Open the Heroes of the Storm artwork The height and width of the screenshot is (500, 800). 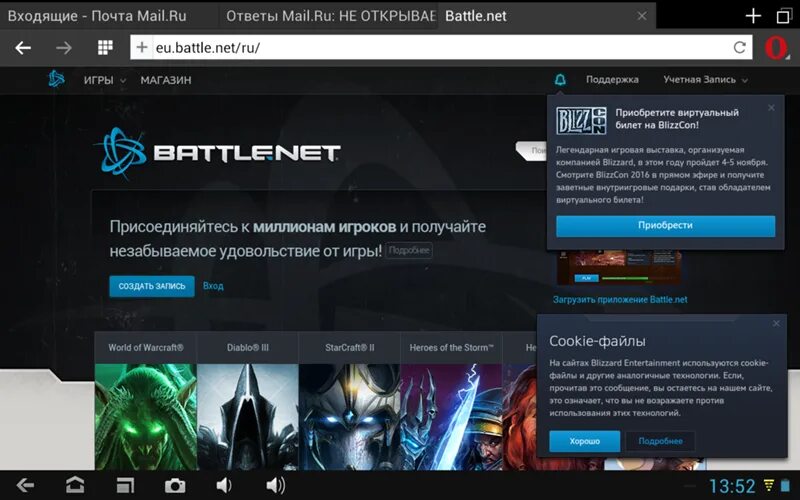coord(452,416)
